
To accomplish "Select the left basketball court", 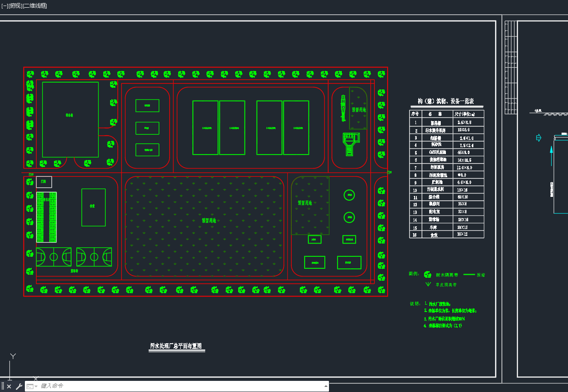I will (54, 257).
